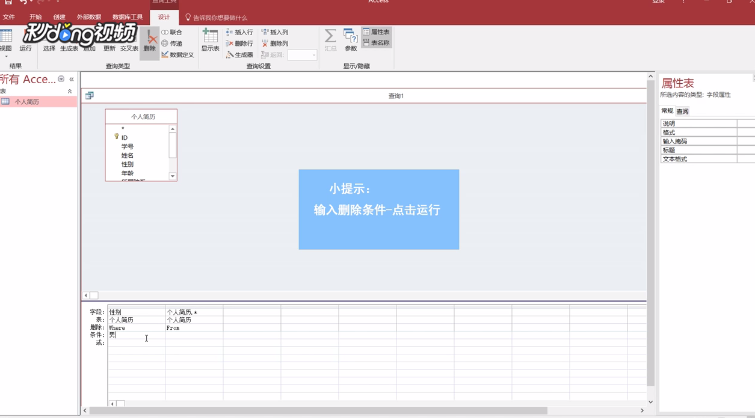Click the 交叉表 crosstab query button
This screenshot has width=755, height=418.
coord(129,48)
